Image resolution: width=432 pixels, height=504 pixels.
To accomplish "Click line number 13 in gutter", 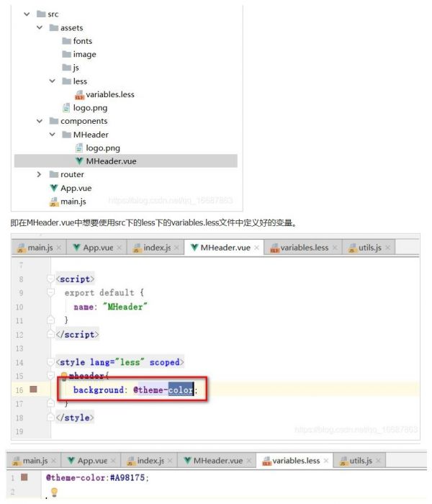I will pos(19,348).
